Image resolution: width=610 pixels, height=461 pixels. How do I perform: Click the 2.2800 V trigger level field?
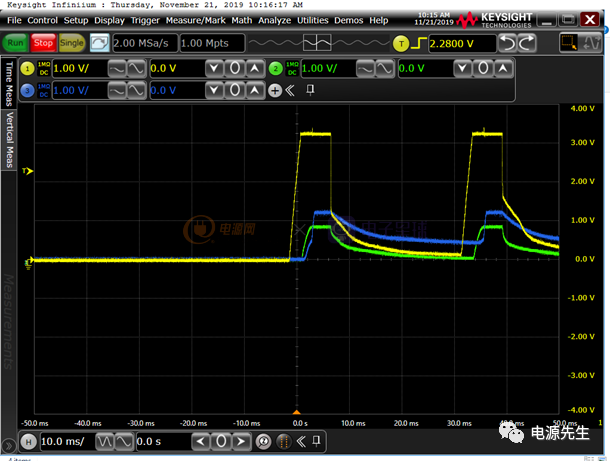pos(461,43)
